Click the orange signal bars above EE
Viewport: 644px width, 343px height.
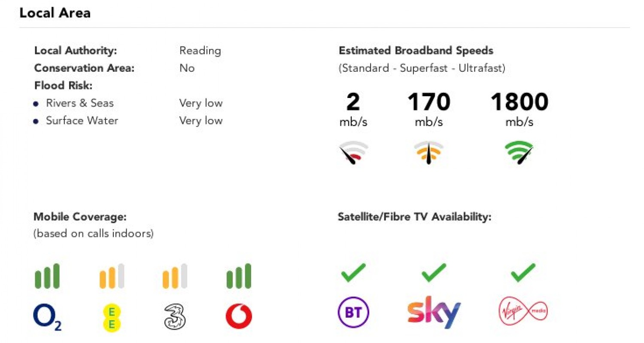pos(112,276)
